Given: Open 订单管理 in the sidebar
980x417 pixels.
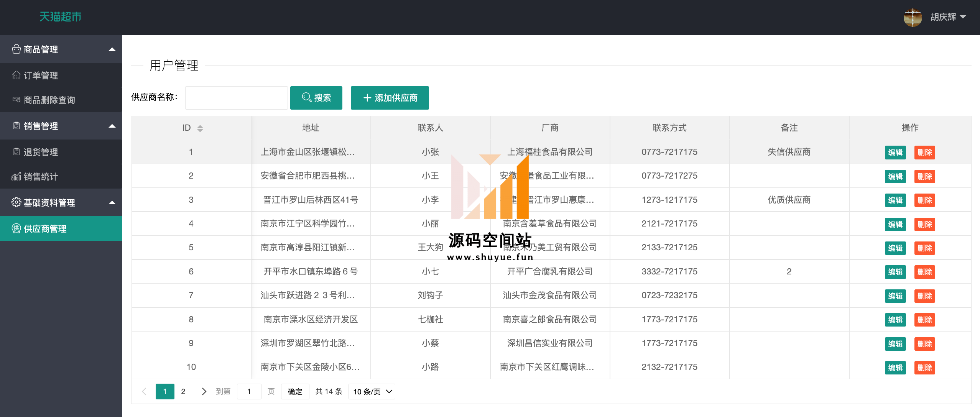Looking at the screenshot, I should click(x=61, y=75).
